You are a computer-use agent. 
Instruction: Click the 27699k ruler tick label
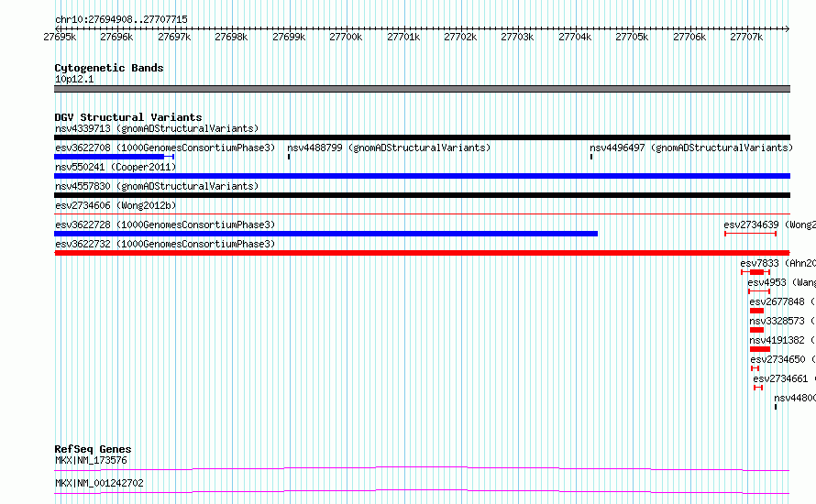pos(289,37)
